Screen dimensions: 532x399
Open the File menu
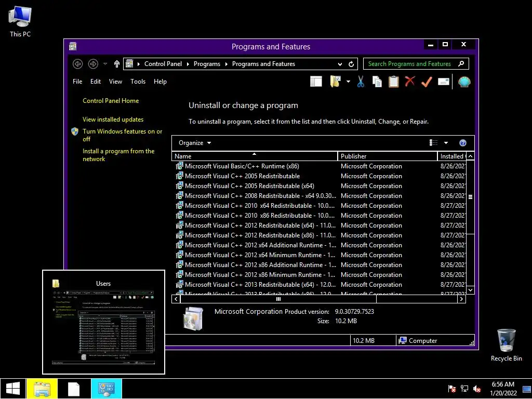coord(77,82)
